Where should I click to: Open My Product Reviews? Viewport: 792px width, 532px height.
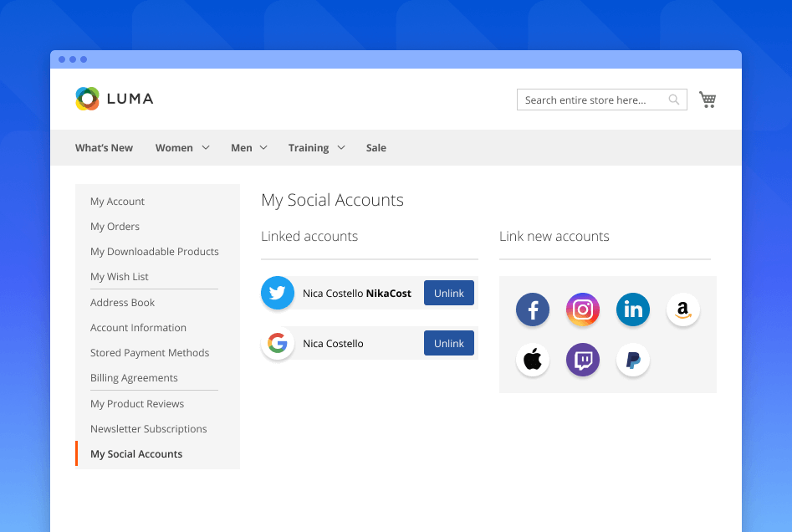[x=137, y=404]
